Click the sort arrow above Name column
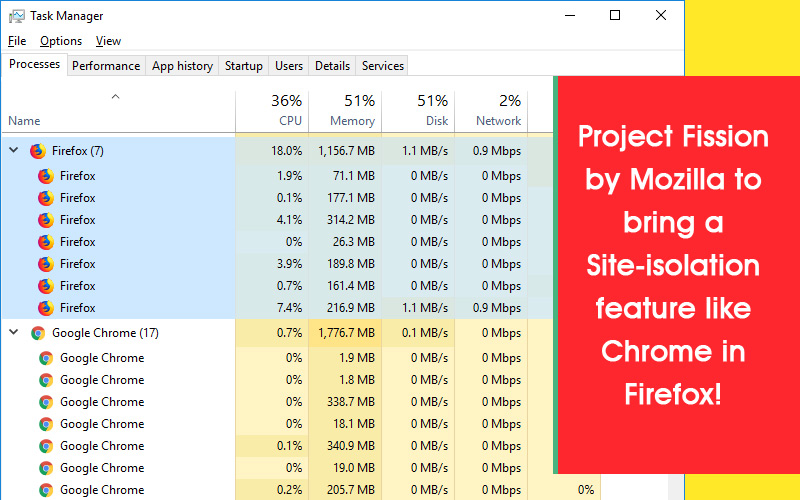 [115, 96]
